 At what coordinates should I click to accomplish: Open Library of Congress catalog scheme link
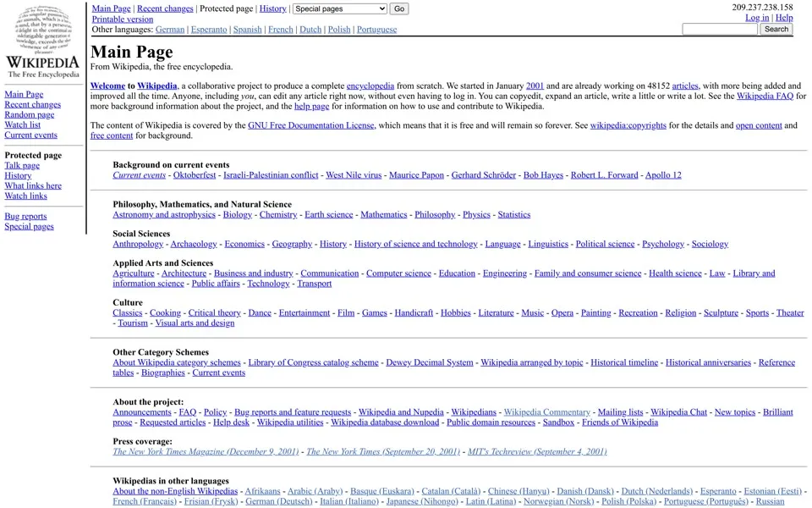[313, 363]
